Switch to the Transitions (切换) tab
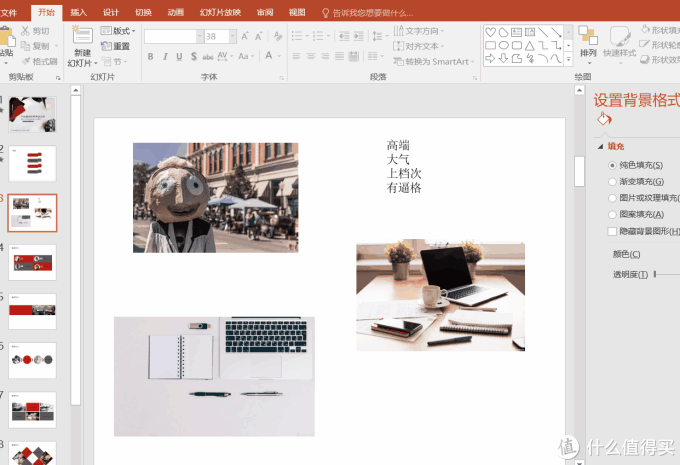Image resolution: width=680 pixels, height=465 pixels. [143, 12]
